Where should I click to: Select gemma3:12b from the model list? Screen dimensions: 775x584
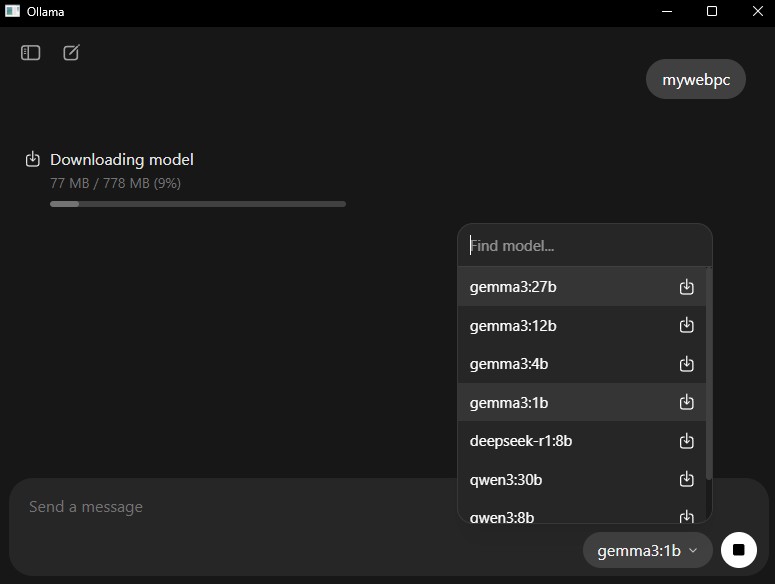[x=581, y=326]
